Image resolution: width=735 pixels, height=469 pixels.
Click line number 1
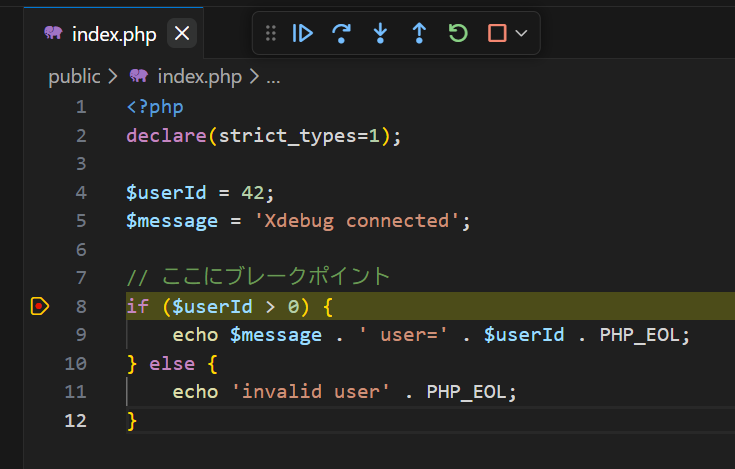[81, 107]
